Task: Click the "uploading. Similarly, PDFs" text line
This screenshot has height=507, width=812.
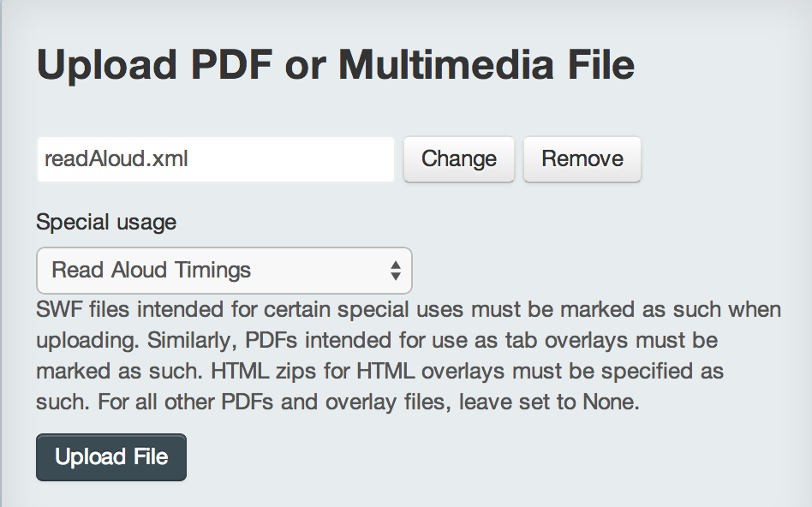Action: point(377,340)
